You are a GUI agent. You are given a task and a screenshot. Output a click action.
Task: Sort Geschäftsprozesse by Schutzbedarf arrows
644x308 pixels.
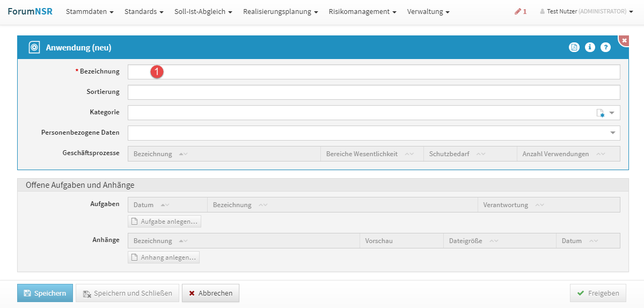(x=480, y=154)
